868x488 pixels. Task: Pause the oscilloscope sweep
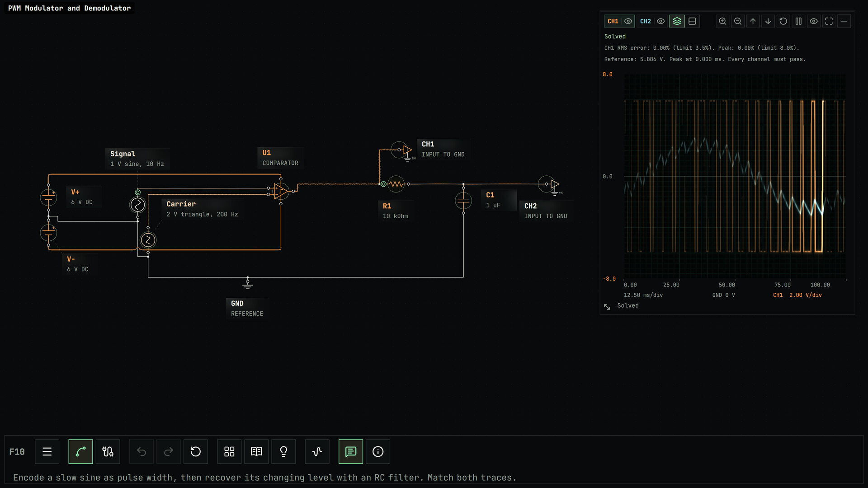click(798, 21)
